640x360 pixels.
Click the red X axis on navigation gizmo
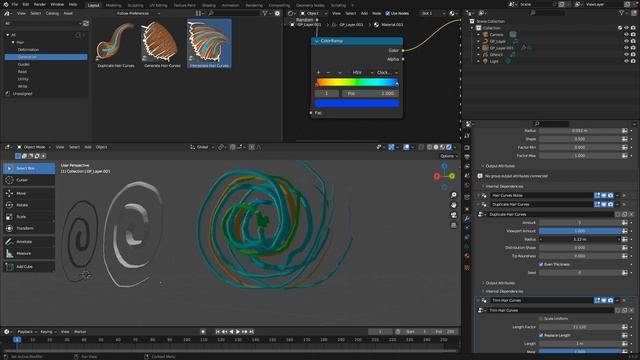[437, 176]
